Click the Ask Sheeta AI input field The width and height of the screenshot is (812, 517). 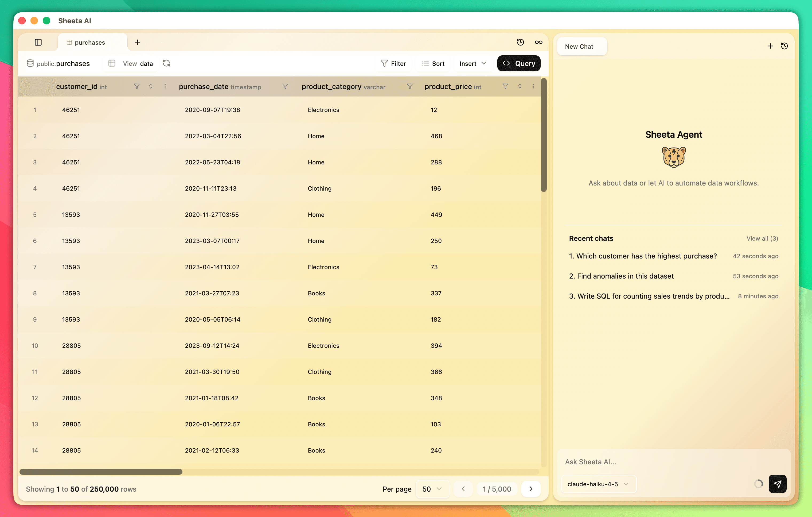pyautogui.click(x=658, y=462)
